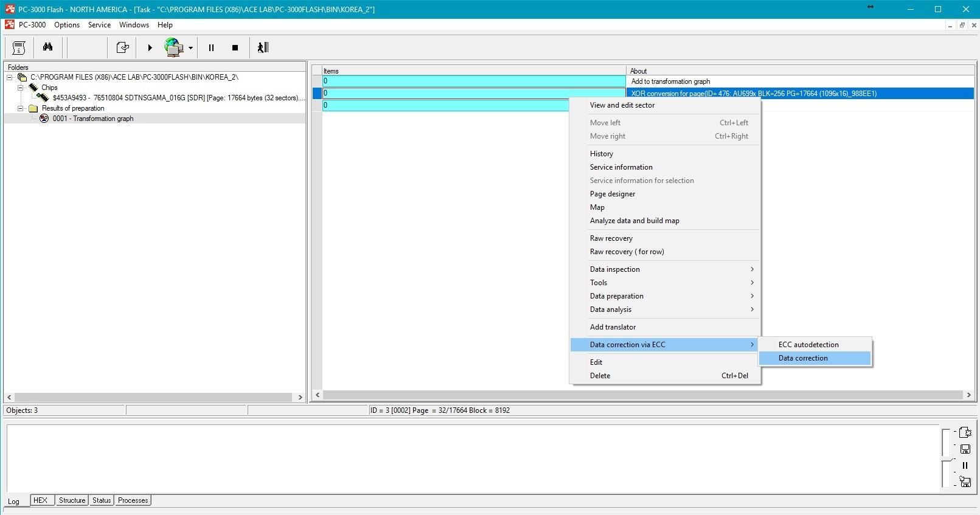The image size is (980, 515).
Task: Click the chip icon next to Chips
Action: tap(33, 88)
